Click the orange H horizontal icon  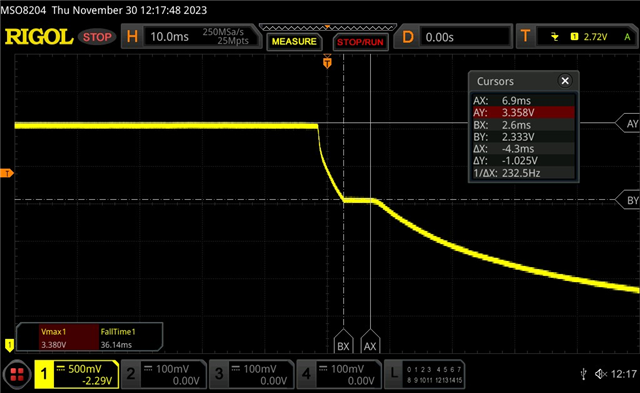click(132, 37)
